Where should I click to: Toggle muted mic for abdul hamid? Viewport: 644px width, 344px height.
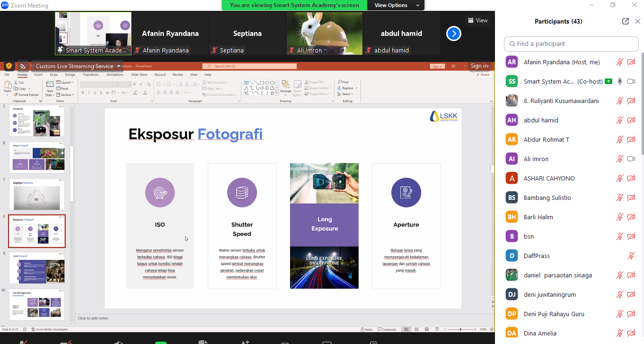[619, 120]
